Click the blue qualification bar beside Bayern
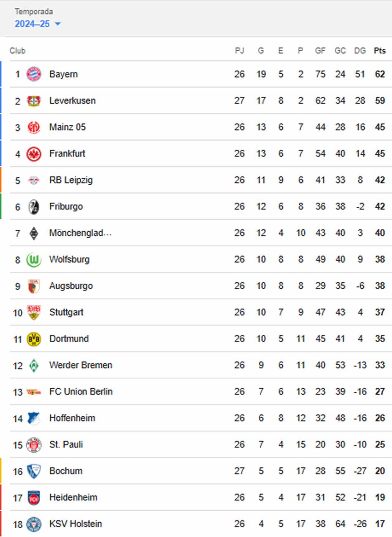 [x=1, y=74]
